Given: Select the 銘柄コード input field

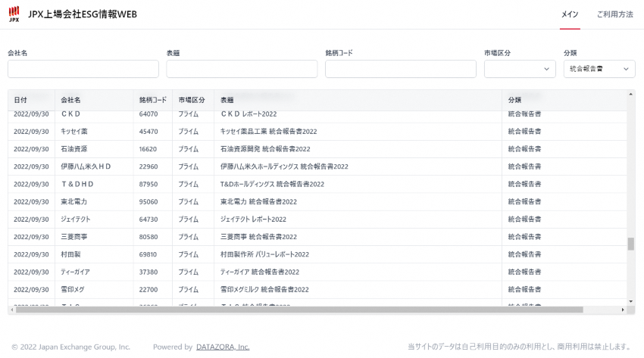Looking at the screenshot, I should click(400, 69).
